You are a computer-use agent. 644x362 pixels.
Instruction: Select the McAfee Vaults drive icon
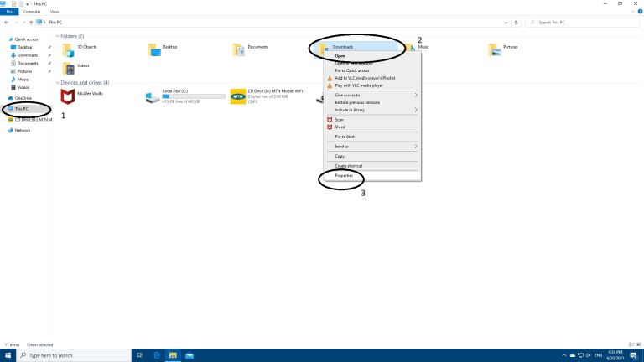pos(68,97)
